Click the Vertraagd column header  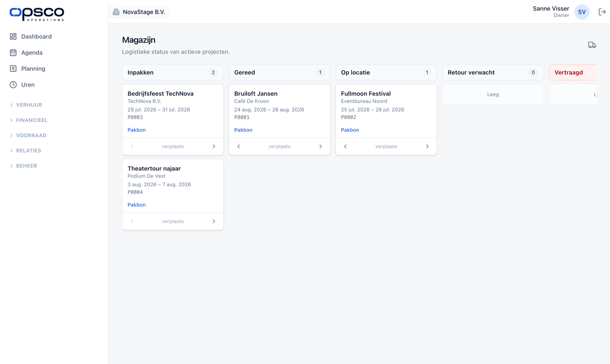(573, 73)
